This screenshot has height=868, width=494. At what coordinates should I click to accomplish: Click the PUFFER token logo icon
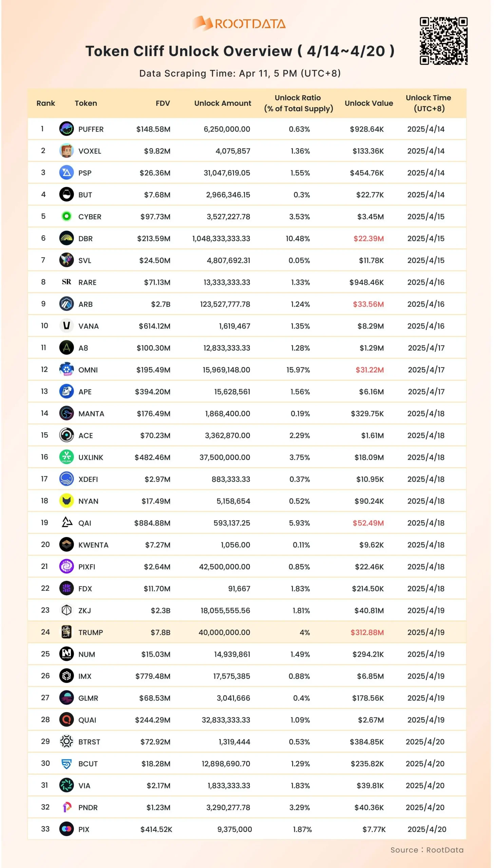(66, 129)
